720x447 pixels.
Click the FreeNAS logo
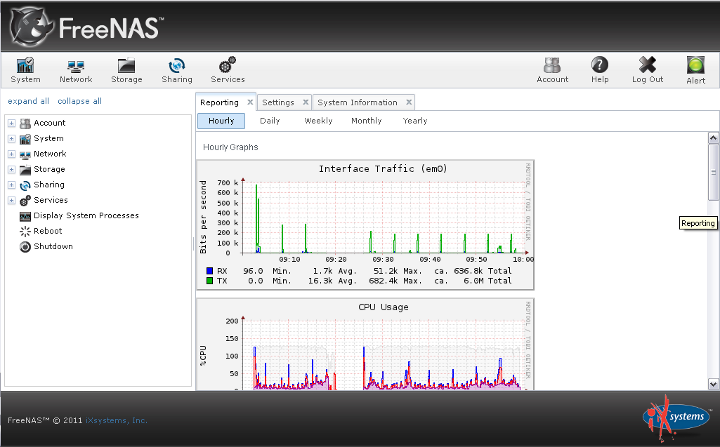coord(87,27)
